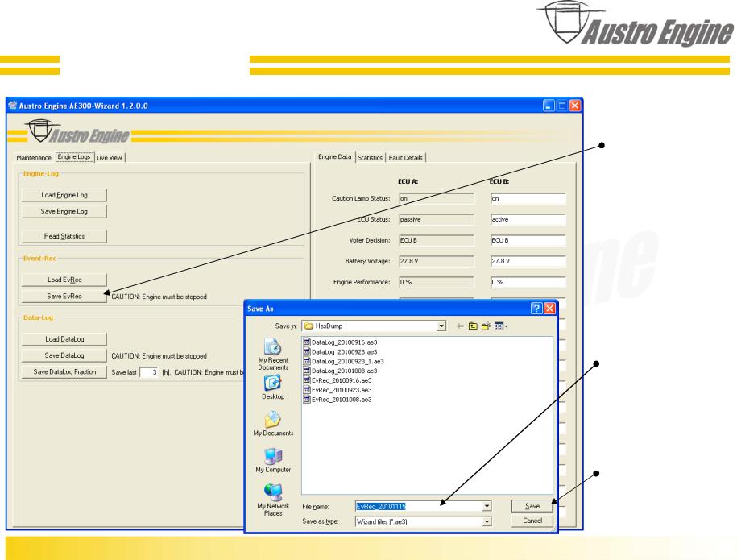Select EvRec_20101008.ae3 file
This screenshot has width=737, height=560.
337,399
